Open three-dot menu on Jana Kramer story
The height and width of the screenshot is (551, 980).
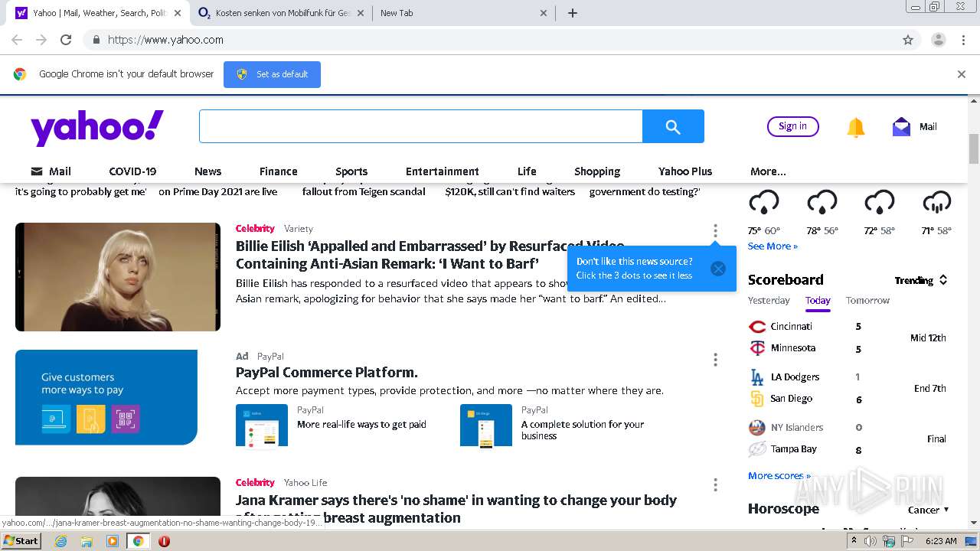tap(715, 485)
